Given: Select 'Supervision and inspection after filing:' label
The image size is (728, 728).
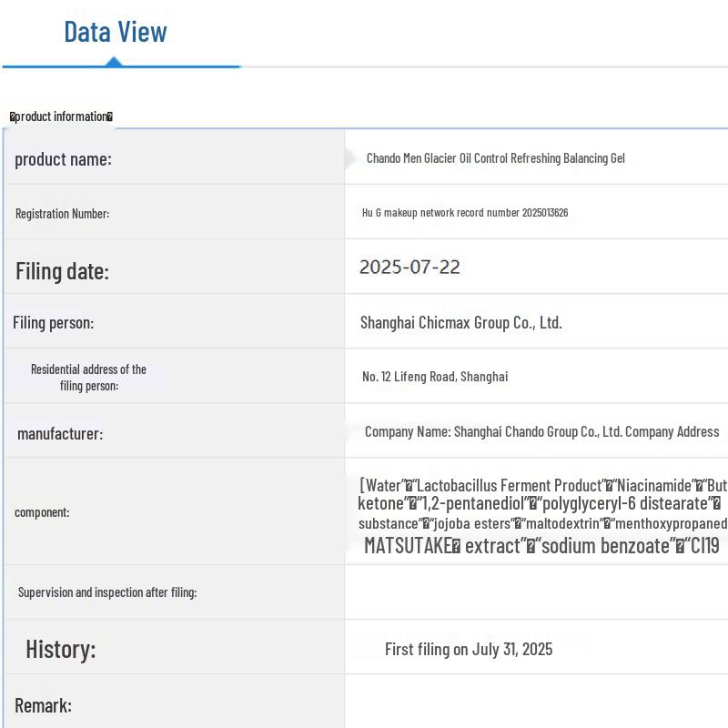Looking at the screenshot, I should point(107,592).
